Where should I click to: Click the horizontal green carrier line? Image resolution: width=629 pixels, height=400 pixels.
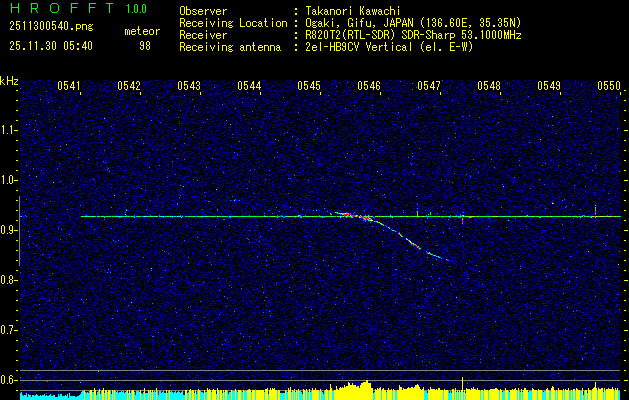200,216
